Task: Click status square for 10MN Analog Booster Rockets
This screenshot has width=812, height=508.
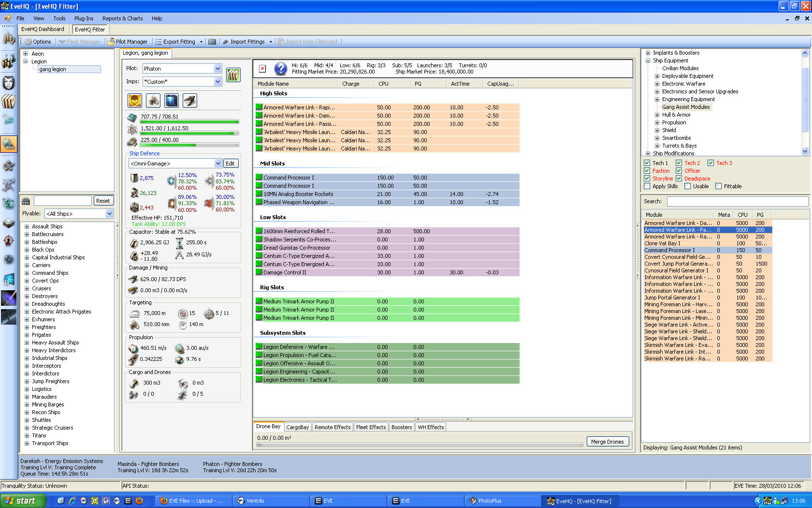Action: click(259, 194)
